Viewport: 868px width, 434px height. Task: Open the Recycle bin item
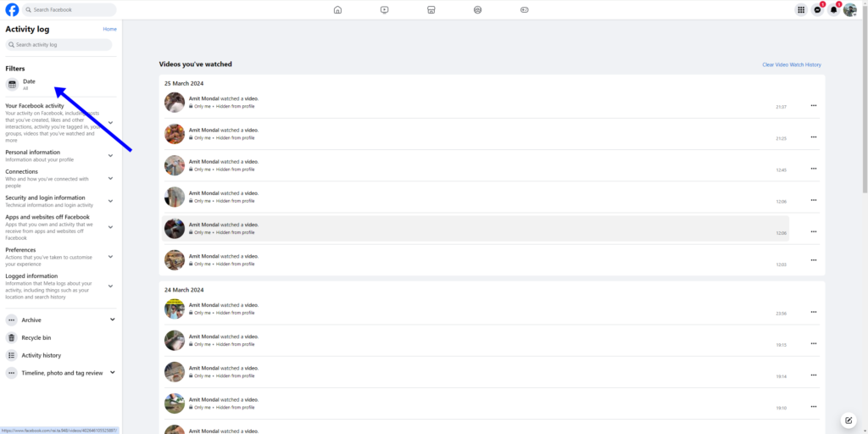point(36,337)
